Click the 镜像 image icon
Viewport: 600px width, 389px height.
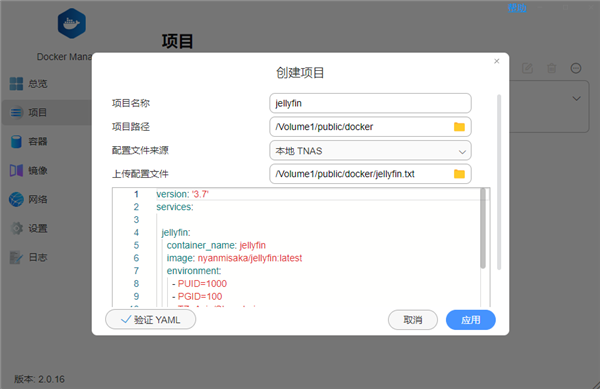tap(16, 170)
